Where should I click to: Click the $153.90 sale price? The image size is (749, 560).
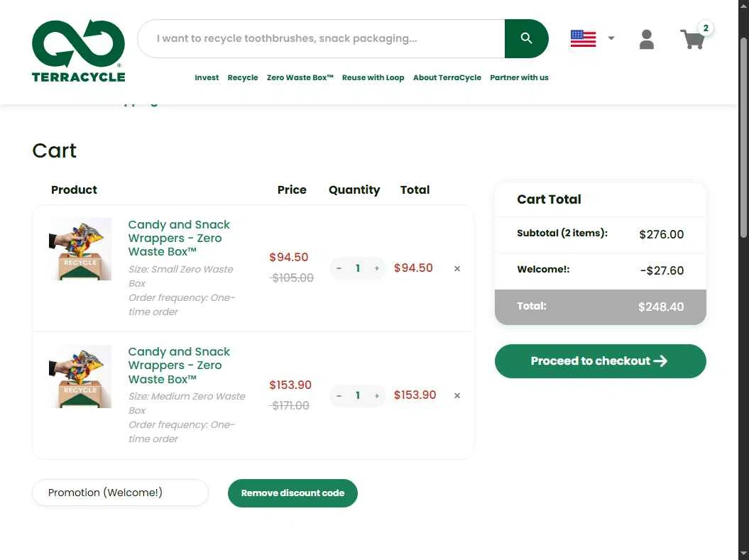(x=290, y=385)
